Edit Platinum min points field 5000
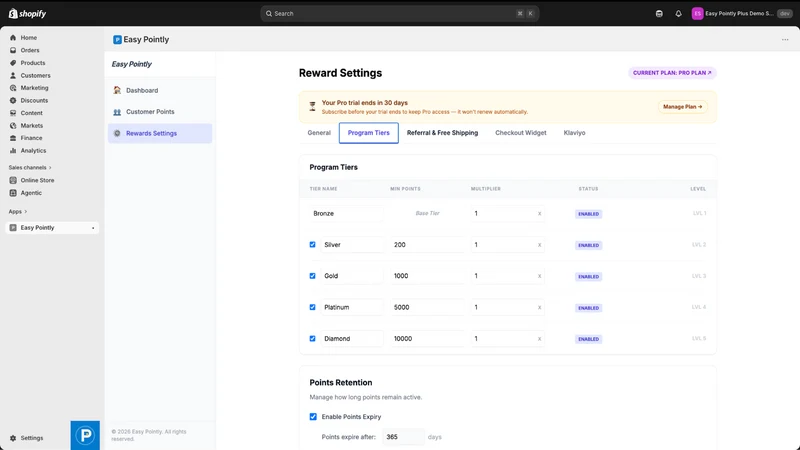This screenshot has height=450, width=800. coord(428,307)
